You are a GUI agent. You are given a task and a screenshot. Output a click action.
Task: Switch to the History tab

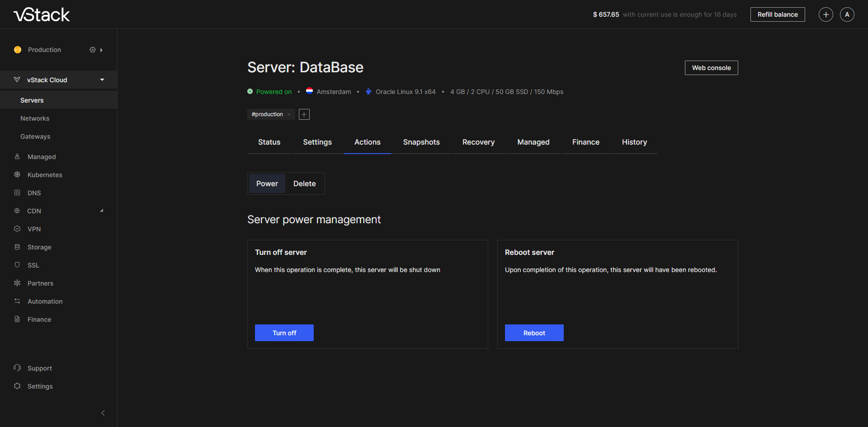click(634, 142)
